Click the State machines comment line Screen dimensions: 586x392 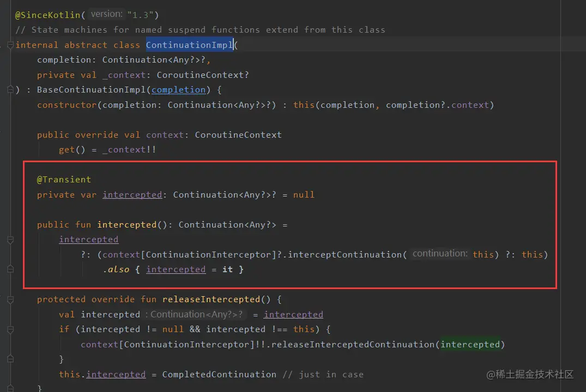(x=200, y=30)
